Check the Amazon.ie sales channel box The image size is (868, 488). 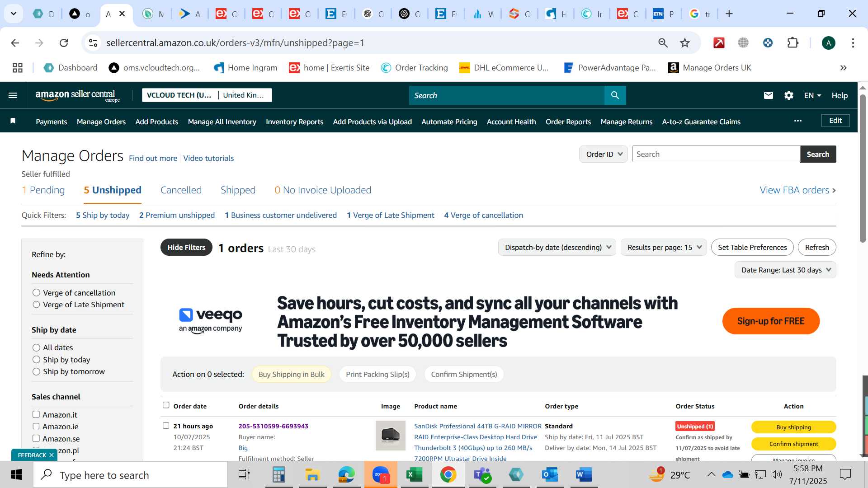pos(36,426)
